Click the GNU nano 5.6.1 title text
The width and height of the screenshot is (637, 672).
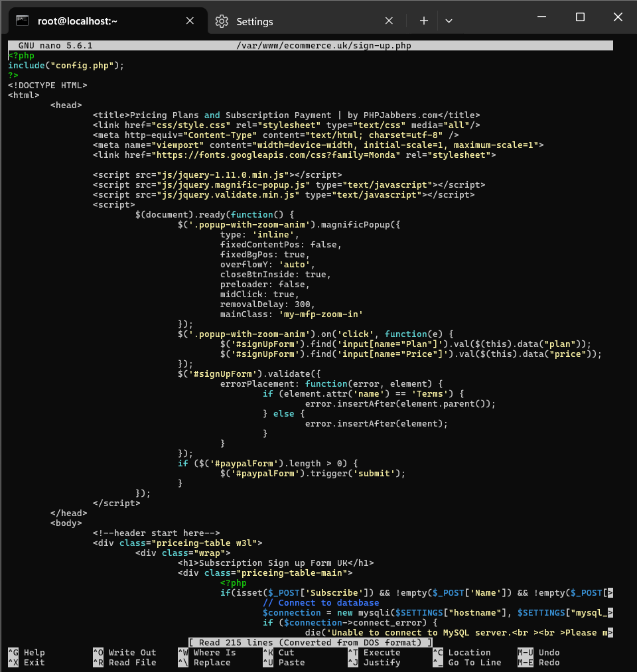click(x=55, y=45)
